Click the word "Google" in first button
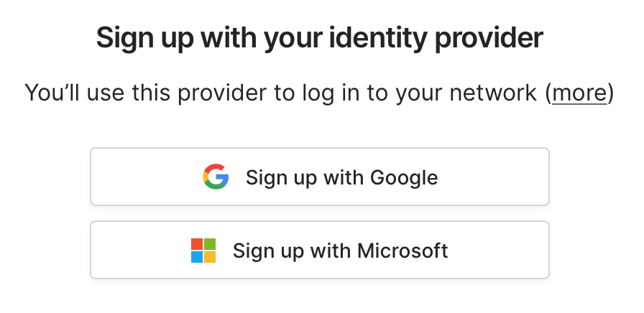This screenshot has width=644, height=313. tap(404, 177)
